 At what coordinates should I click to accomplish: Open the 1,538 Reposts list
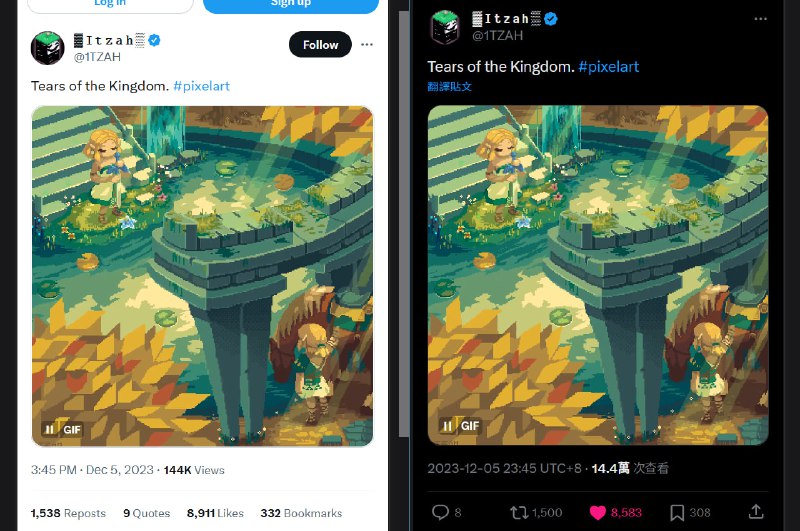(68, 513)
